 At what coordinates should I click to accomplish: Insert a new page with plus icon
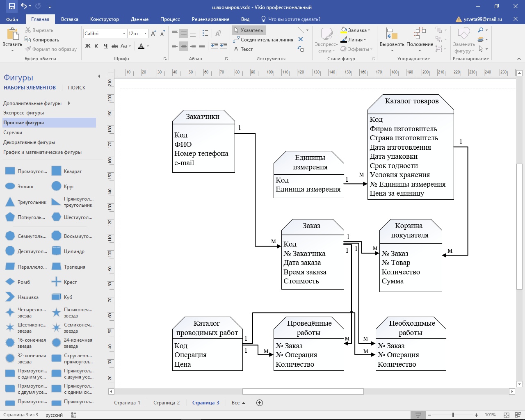coord(259,403)
